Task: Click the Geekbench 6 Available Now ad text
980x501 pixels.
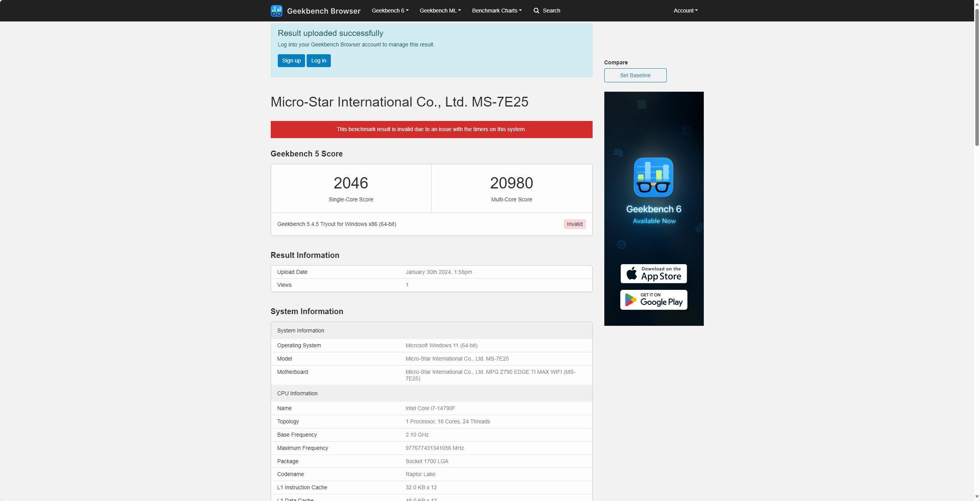Action: [653, 214]
